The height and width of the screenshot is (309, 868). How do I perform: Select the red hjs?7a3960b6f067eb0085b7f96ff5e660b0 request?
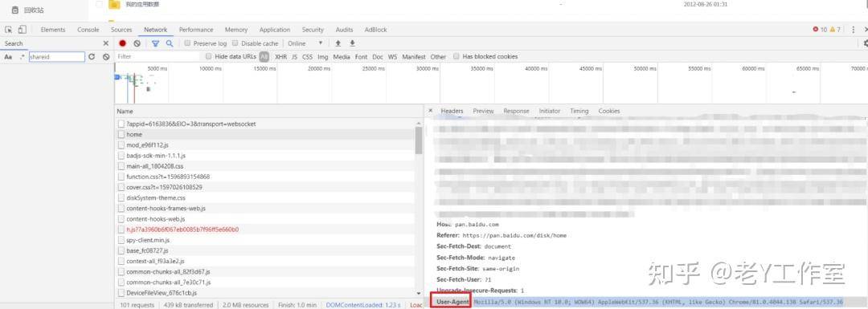(x=264, y=230)
